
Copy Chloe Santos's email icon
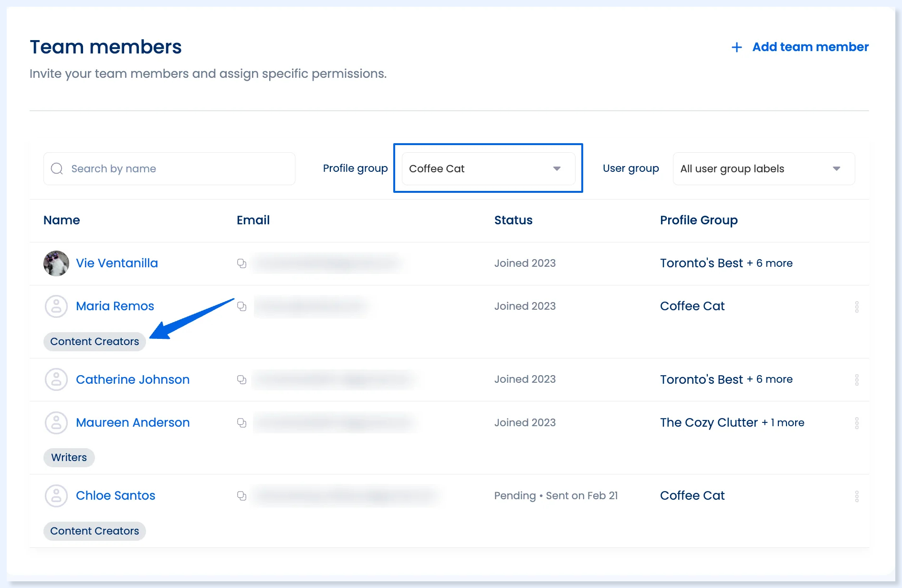pos(241,496)
